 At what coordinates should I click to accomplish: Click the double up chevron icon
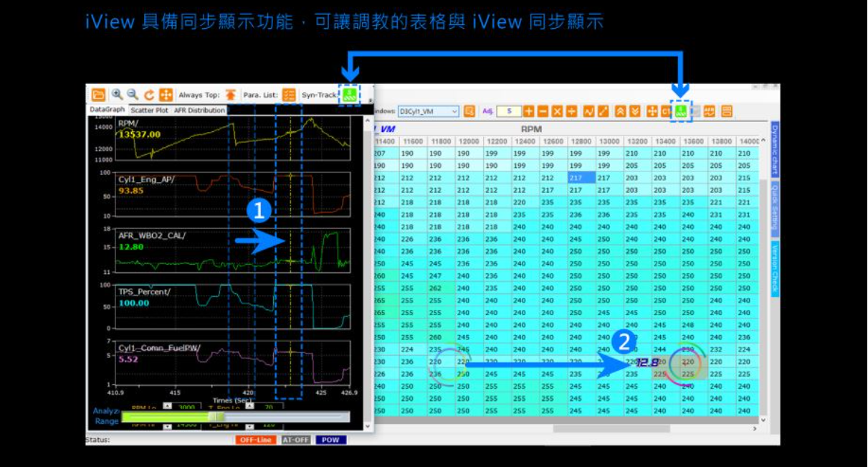621,111
